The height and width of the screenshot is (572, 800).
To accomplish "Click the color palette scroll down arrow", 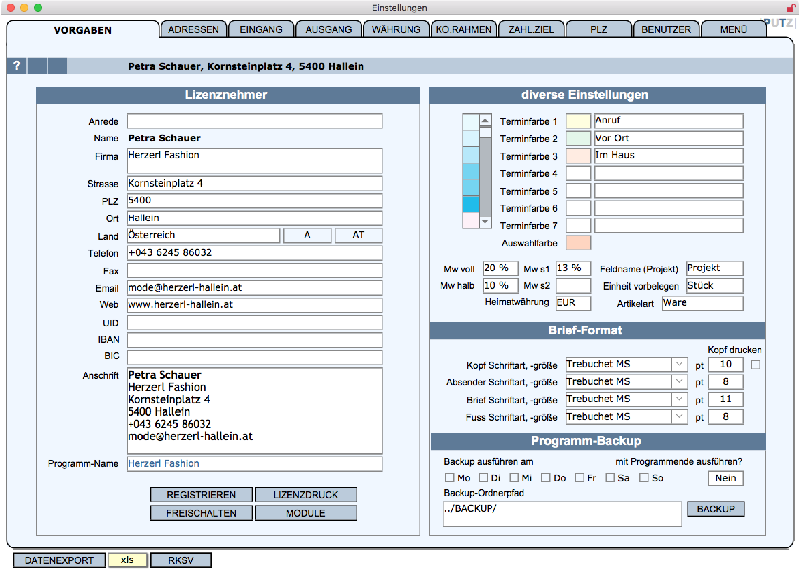I will 486,222.
